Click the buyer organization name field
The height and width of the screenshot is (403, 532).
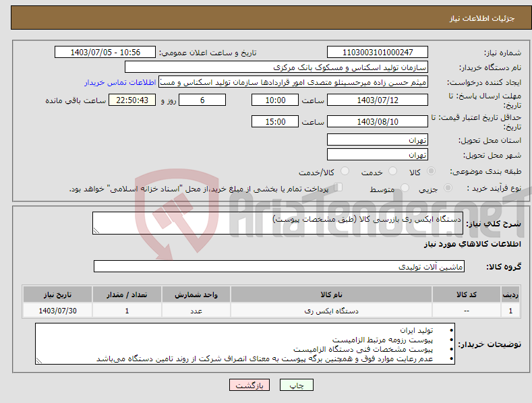276,67
